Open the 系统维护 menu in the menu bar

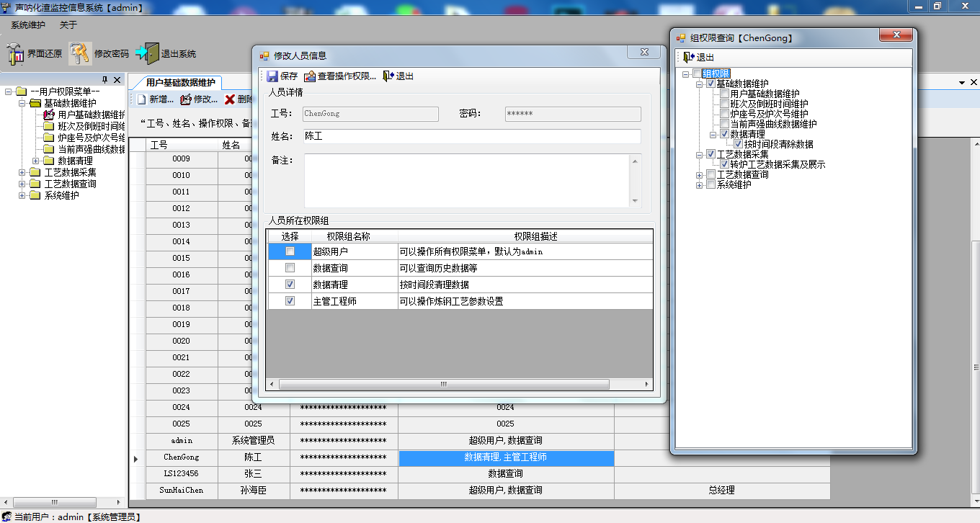coord(28,25)
